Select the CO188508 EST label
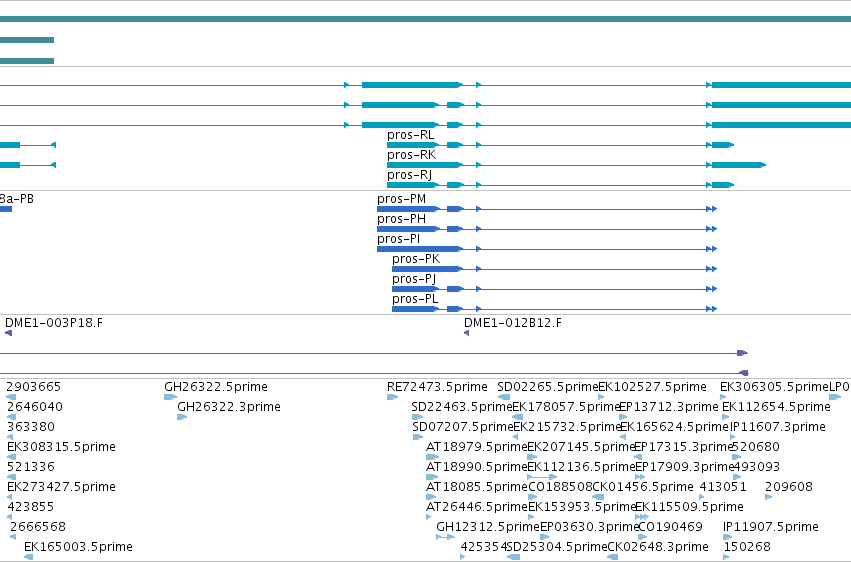Screen dimensions: 851x562 (560, 487)
